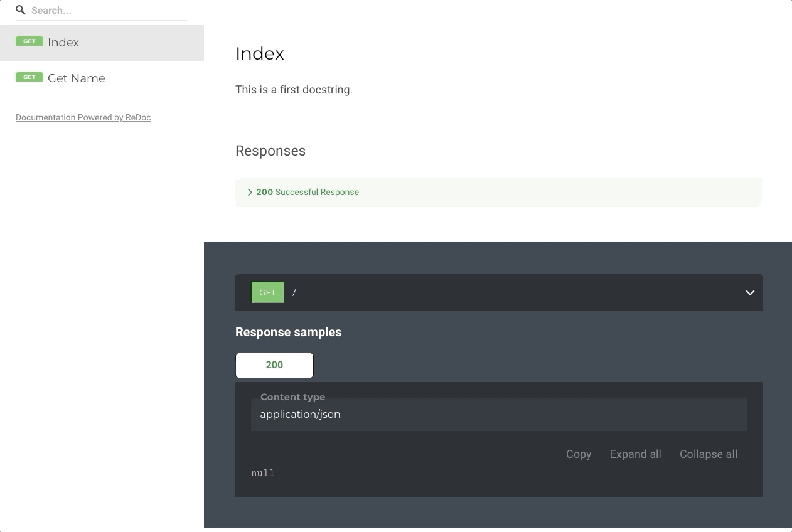Click the Index page heading
The image size is (792, 532).
pos(260,54)
